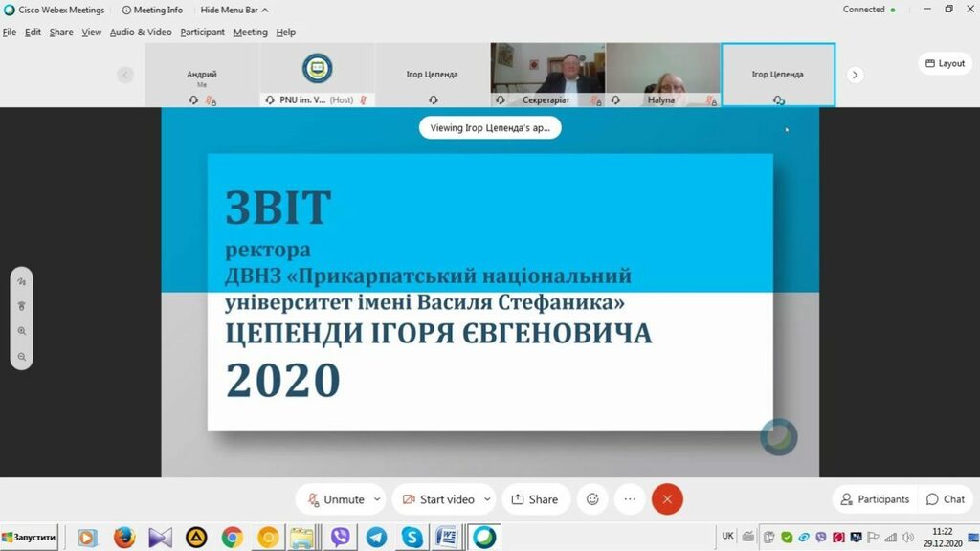Select the annotate tool in left toolbar

[x=21, y=282]
